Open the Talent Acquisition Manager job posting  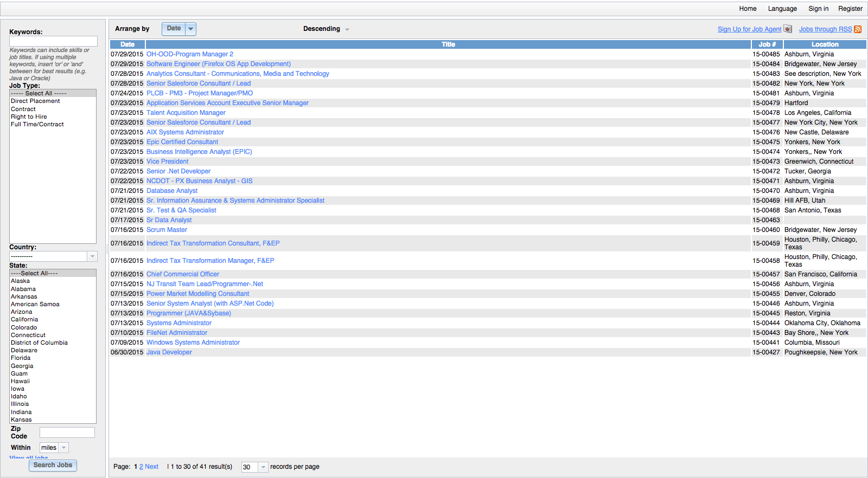[186, 113]
